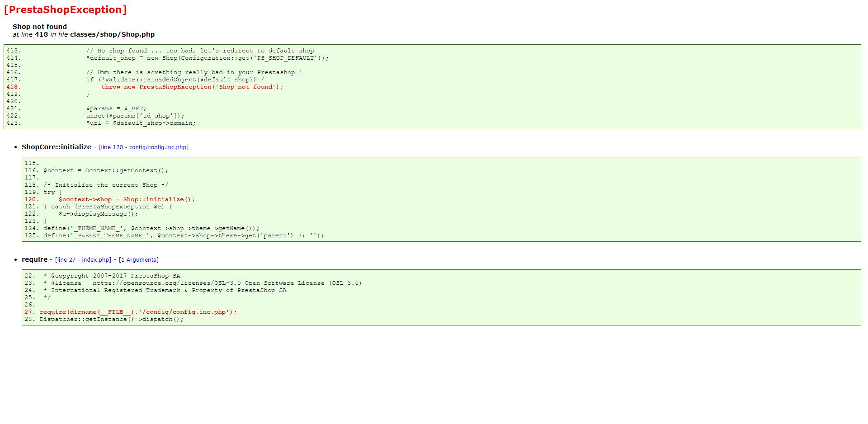
Task: Click the red 'throw new PrestaShopException' line
Action: pyautogui.click(x=192, y=87)
